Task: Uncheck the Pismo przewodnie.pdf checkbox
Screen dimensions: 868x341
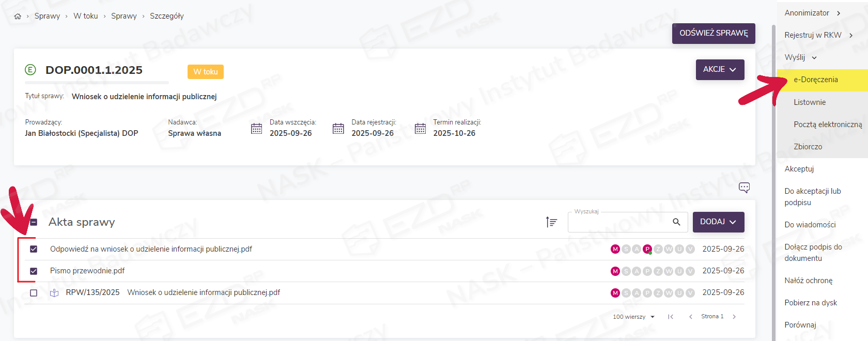Action: [34, 271]
